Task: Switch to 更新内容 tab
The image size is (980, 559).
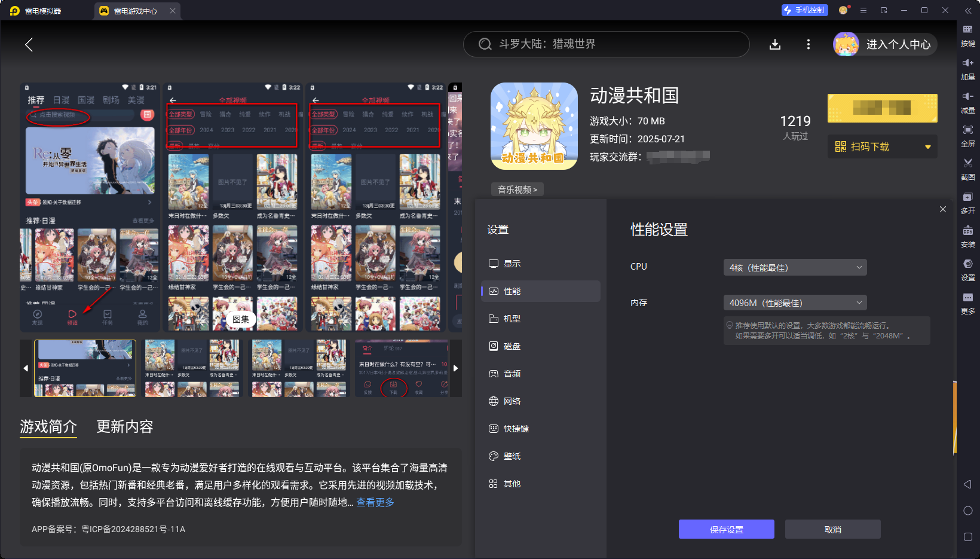Action: (125, 426)
